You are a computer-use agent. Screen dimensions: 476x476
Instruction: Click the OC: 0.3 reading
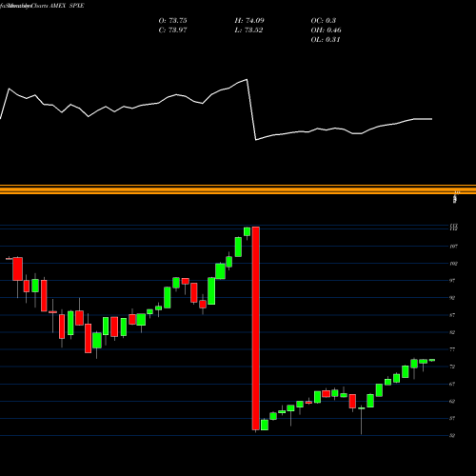324,21
